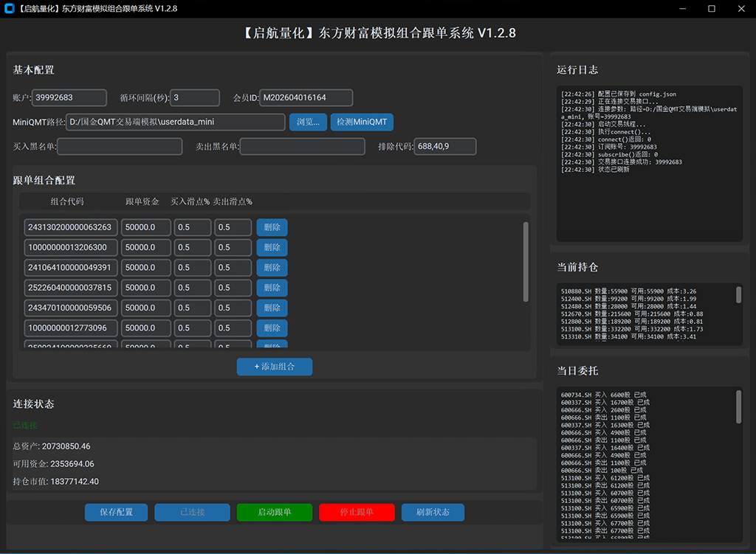The height and width of the screenshot is (554, 756).
Task: Start following with 启动跟单 button
Action: (x=275, y=512)
